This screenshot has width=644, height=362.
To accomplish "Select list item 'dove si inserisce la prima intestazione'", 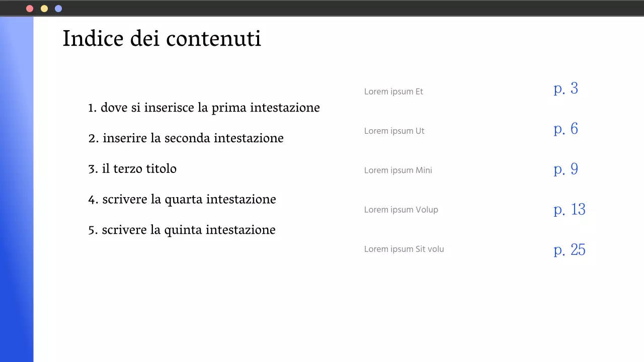I will click(204, 108).
